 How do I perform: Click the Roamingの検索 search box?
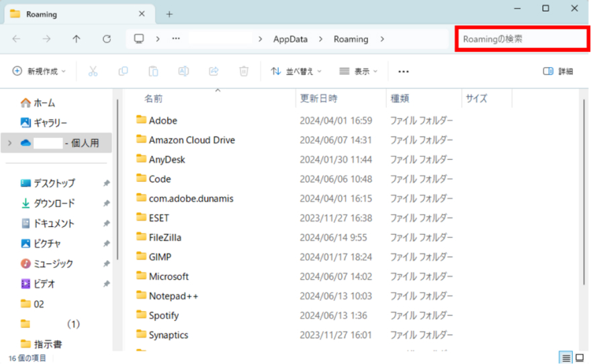pyautogui.click(x=521, y=39)
